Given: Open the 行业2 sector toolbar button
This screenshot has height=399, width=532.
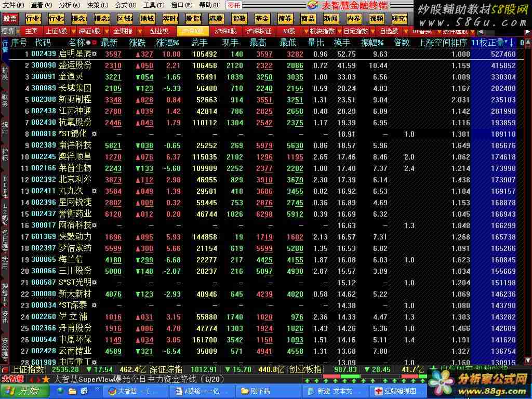Looking at the screenshot, I should [56, 18].
